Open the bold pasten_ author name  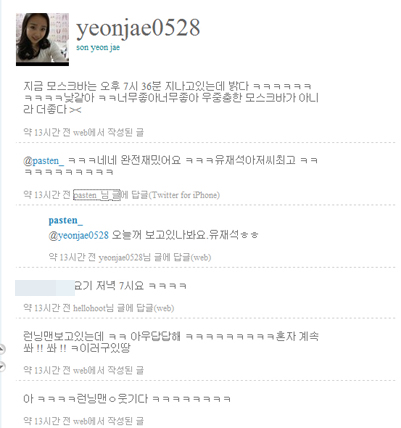tap(65, 220)
